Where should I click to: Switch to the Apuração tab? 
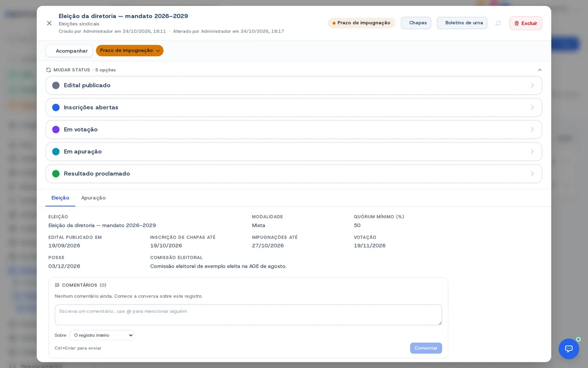coord(93,198)
